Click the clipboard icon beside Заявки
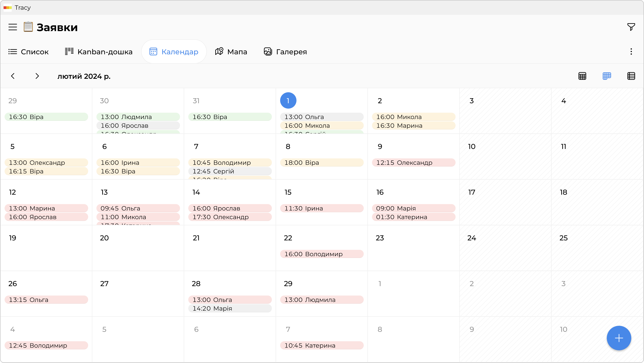This screenshot has height=363, width=644. click(28, 27)
